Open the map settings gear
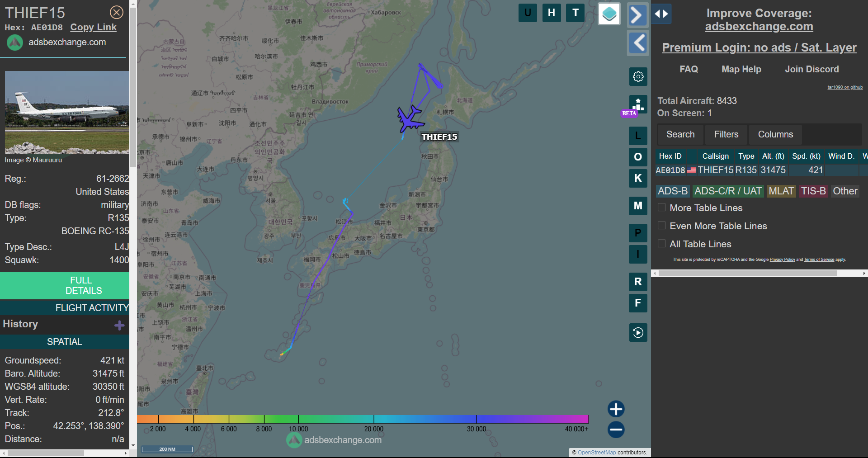Screen dimensions: 868x458 pyautogui.click(x=638, y=76)
